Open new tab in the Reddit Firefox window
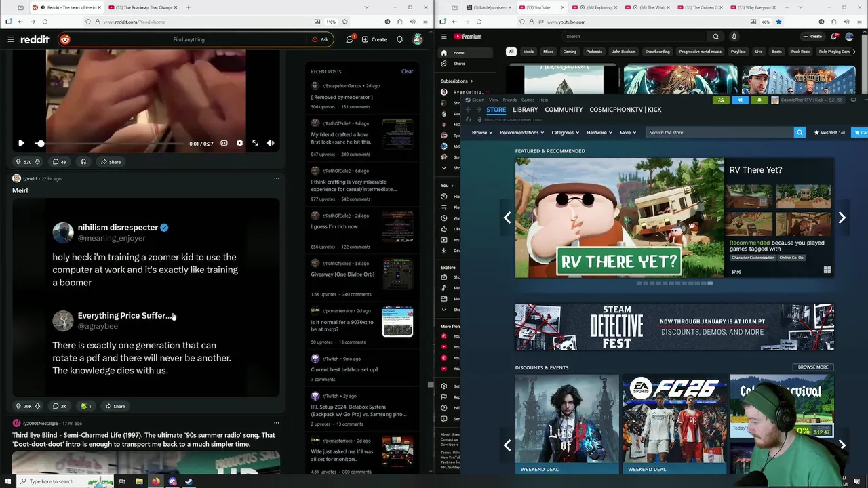 (188, 7)
